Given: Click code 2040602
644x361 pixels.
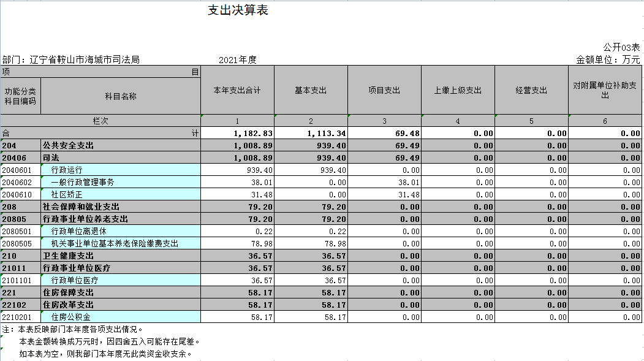Looking at the screenshot, I should [21, 183].
